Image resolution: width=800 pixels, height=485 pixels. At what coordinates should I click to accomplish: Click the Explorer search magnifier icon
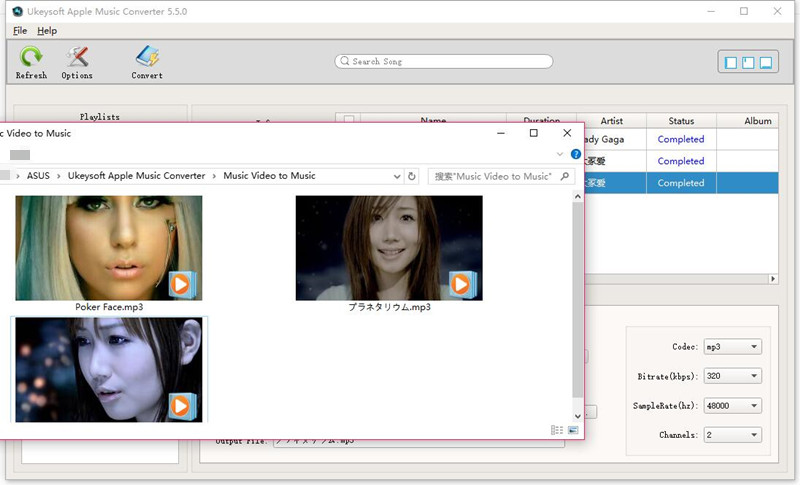[564, 176]
